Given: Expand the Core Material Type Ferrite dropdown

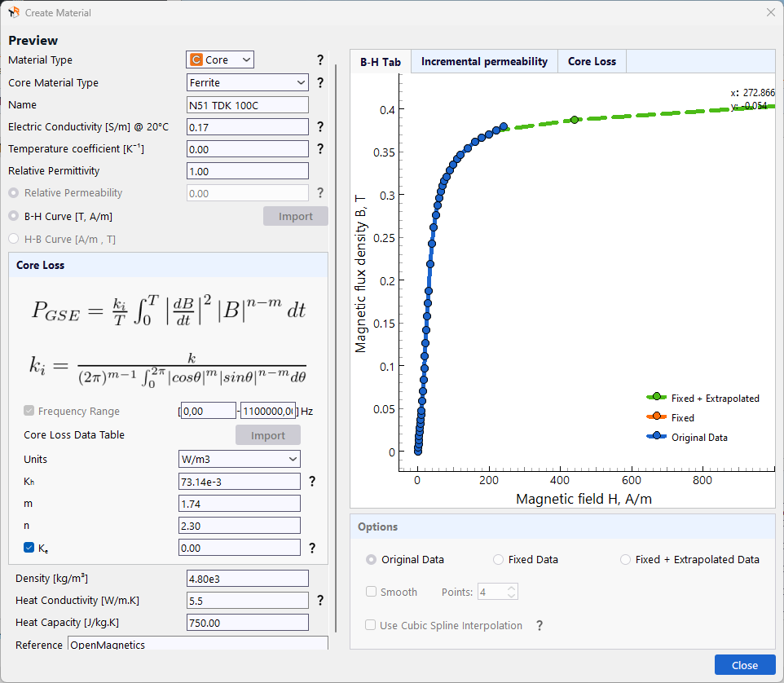Looking at the screenshot, I should 247,82.
